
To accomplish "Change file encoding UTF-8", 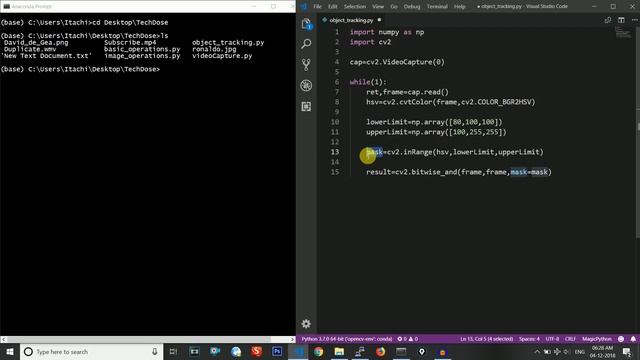I will tap(552, 339).
